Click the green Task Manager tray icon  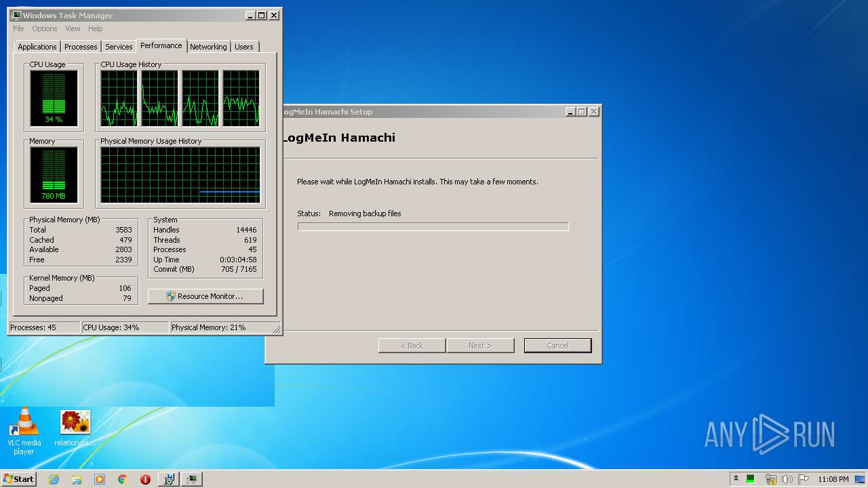pos(751,479)
